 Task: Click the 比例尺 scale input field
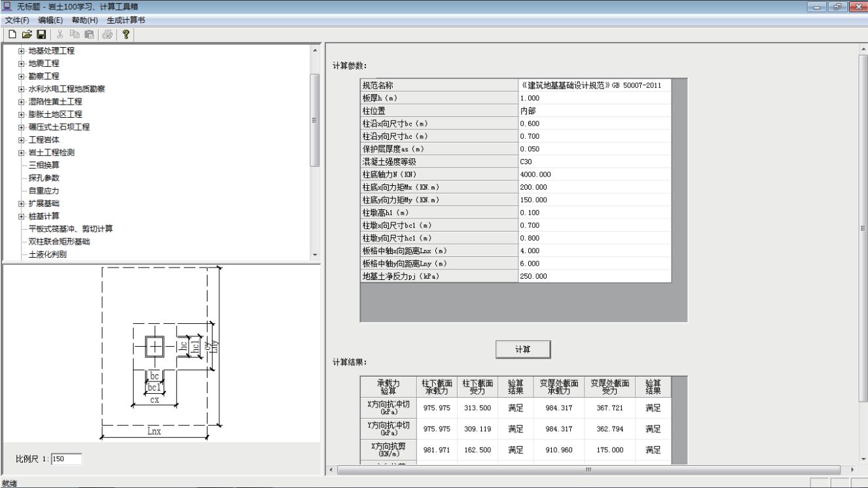point(67,459)
